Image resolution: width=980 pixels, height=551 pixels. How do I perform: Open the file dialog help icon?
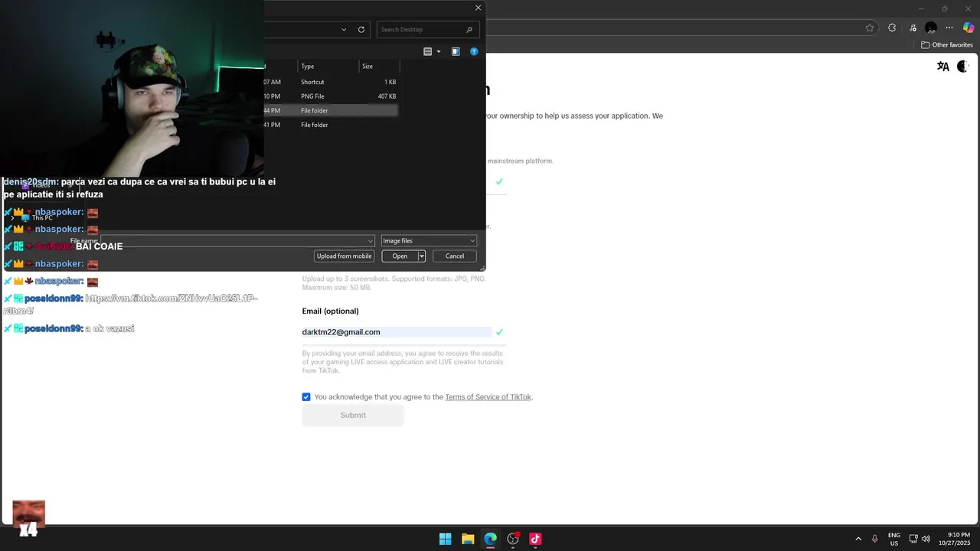[474, 52]
